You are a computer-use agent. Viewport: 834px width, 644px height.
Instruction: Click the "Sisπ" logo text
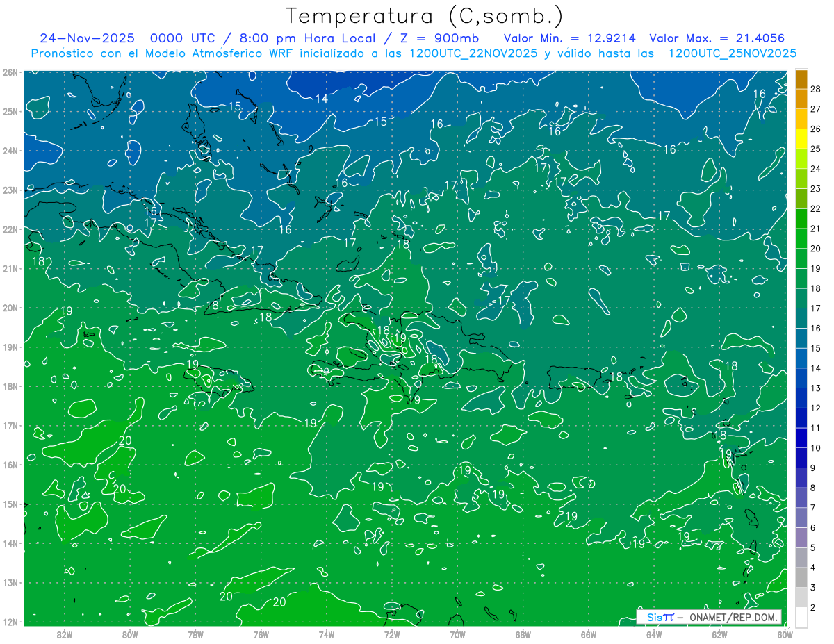pyautogui.click(x=660, y=617)
